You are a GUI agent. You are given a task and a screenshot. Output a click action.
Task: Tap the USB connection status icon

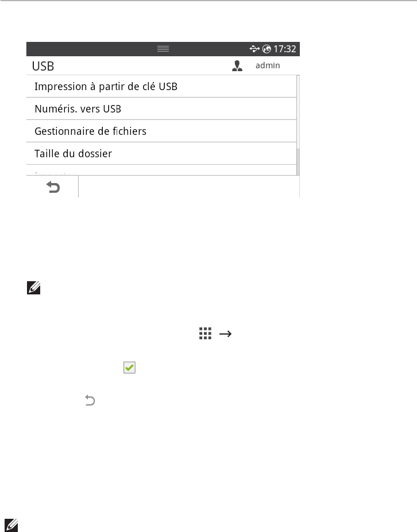254,49
